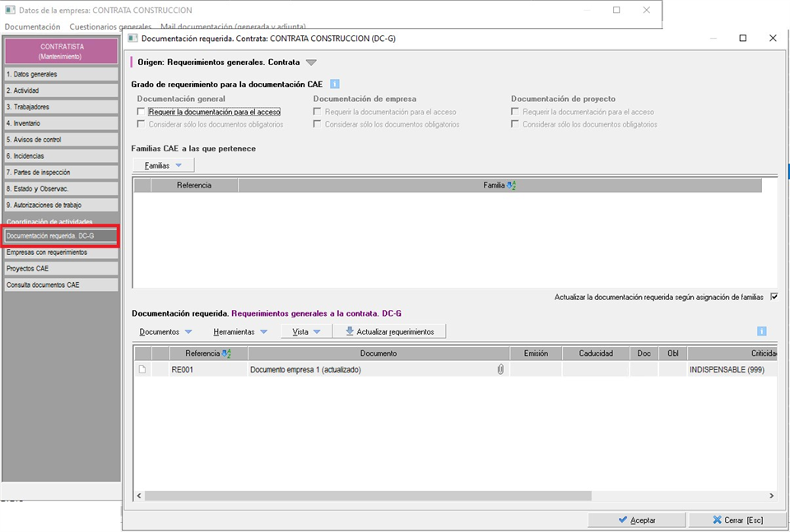The image size is (790, 532).
Task: Select 7. Partes de inspección in sidebar
Action: click(x=61, y=172)
